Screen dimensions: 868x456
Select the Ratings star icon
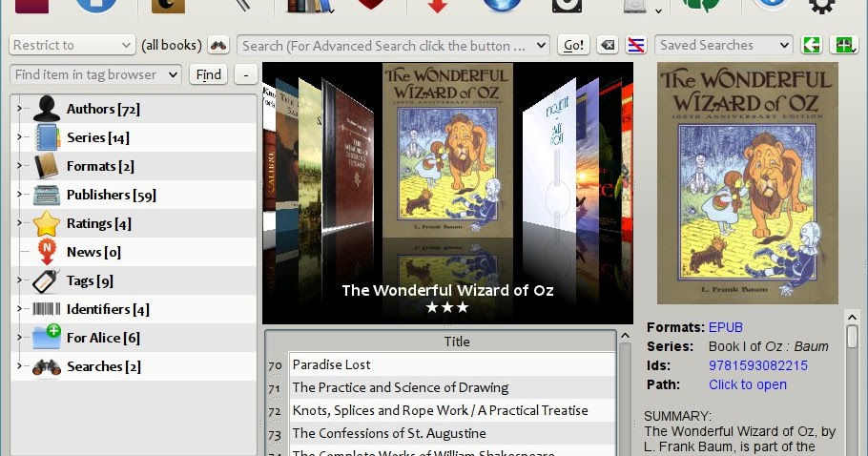click(x=47, y=223)
